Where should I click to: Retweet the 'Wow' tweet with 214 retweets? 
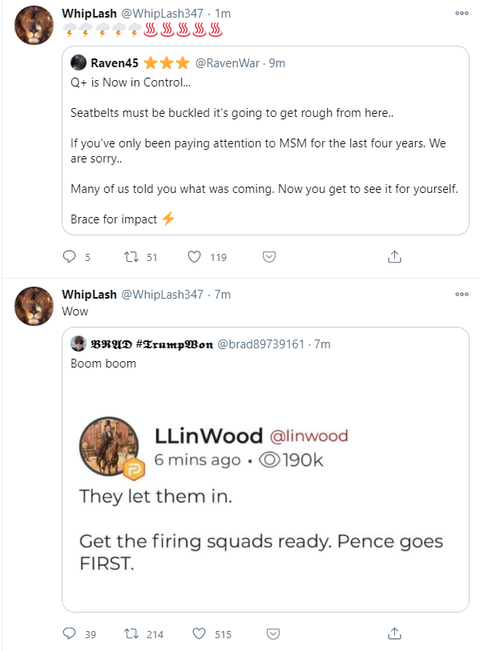(x=132, y=634)
